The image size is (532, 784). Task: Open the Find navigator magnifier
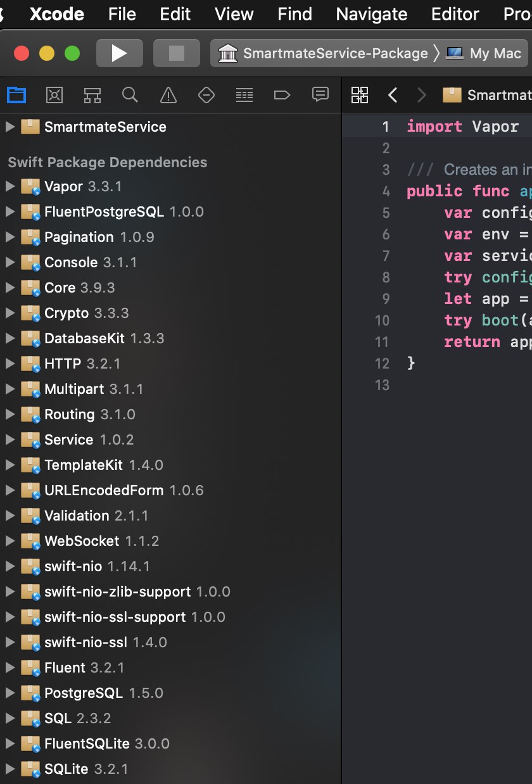130,95
